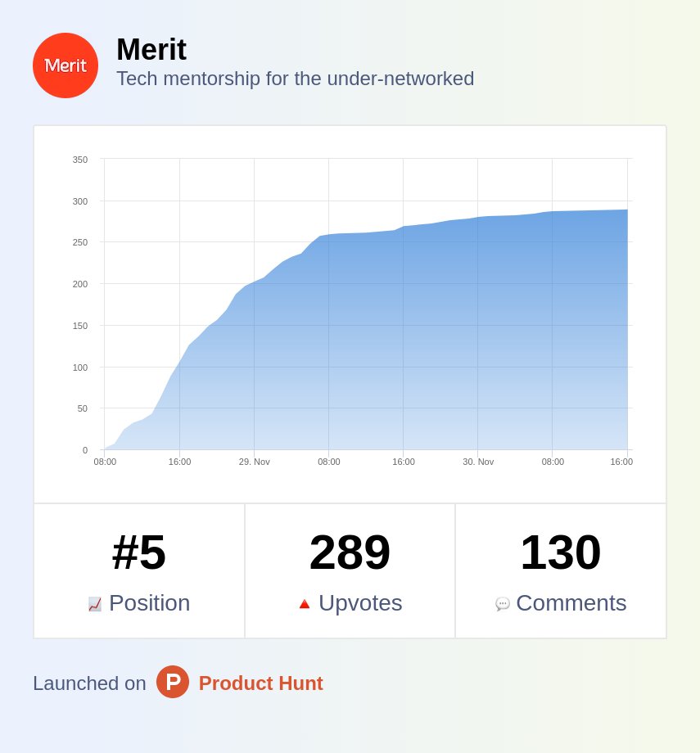Click the Upvotes label text

tap(359, 603)
